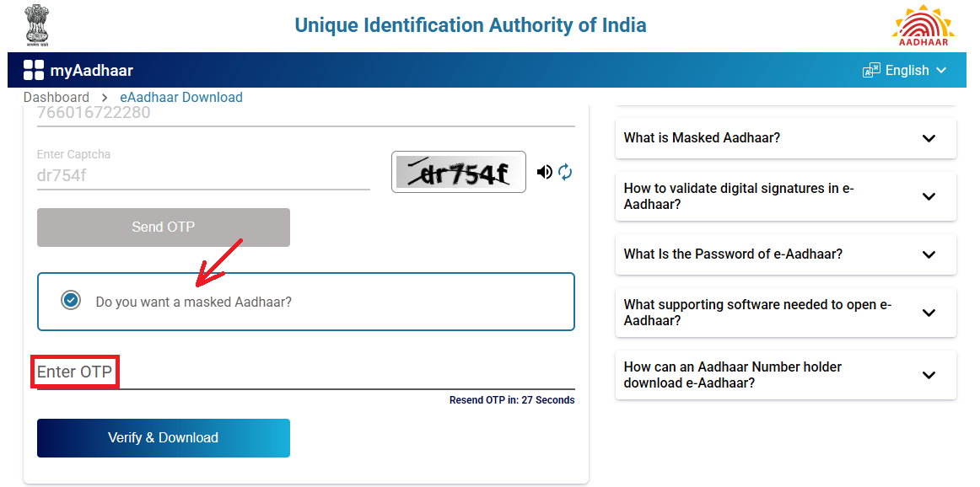
Task: Navigate to Dashboard via breadcrumb
Action: [56, 97]
